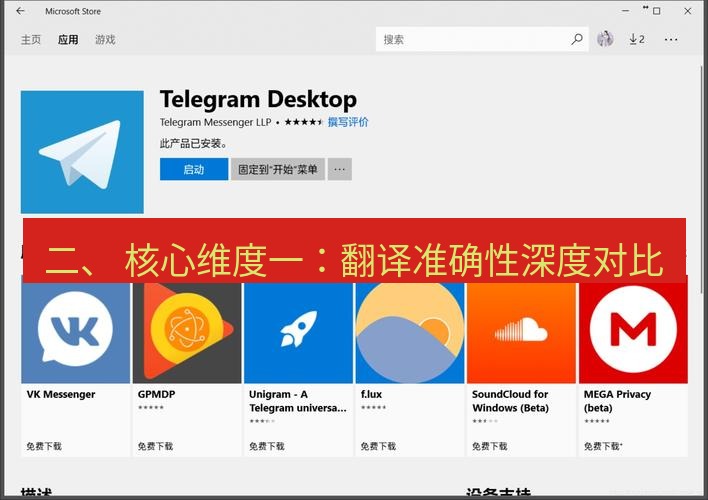Click the magnifier search icon
The height and width of the screenshot is (500, 708).
577,39
